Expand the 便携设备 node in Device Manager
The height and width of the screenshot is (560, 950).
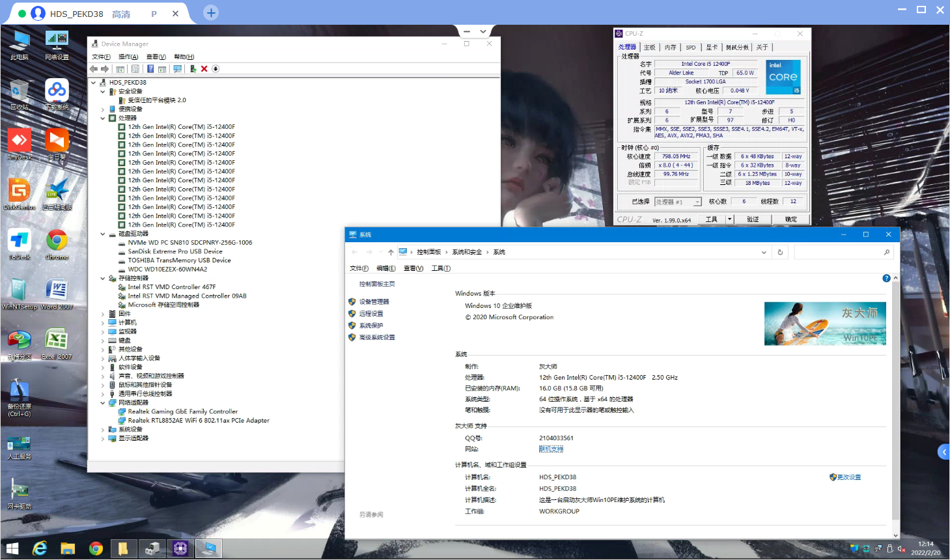pyautogui.click(x=103, y=109)
